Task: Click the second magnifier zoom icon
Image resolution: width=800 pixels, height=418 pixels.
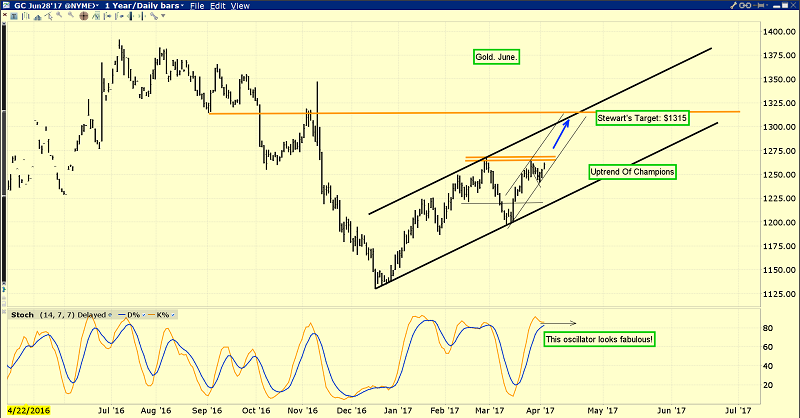Action: pyautogui.click(x=71, y=15)
